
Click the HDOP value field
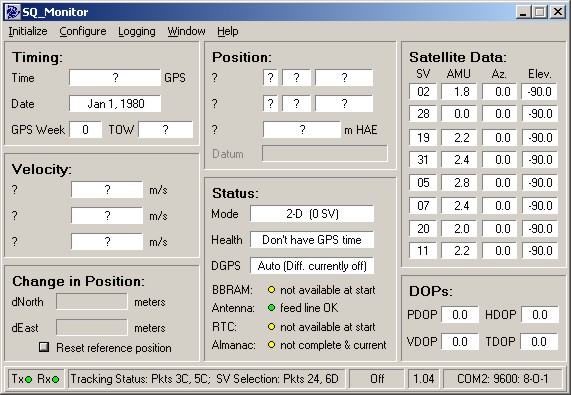[540, 315]
